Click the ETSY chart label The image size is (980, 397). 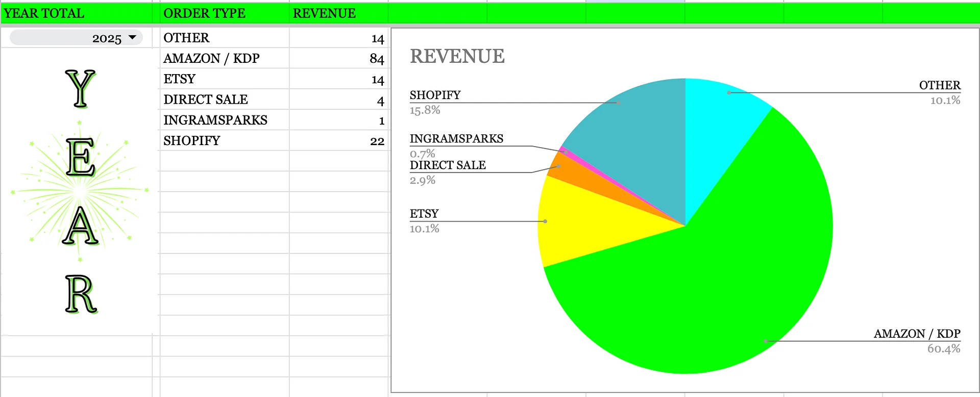click(x=424, y=214)
